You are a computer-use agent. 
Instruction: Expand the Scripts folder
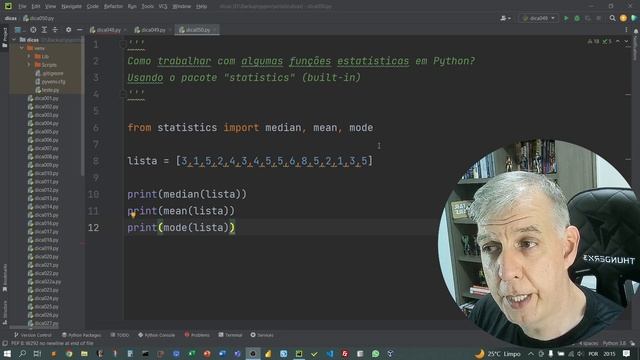[x=29, y=65]
